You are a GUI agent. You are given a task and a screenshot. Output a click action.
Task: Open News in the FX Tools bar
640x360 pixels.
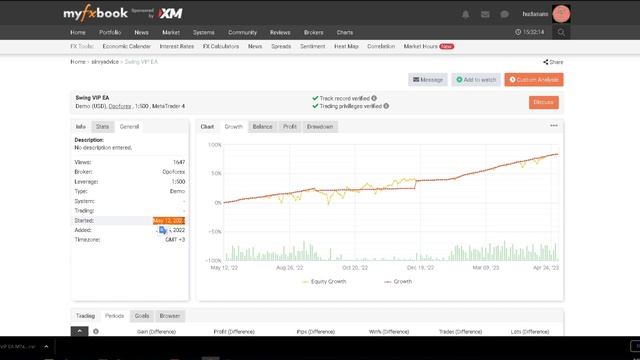coord(255,47)
